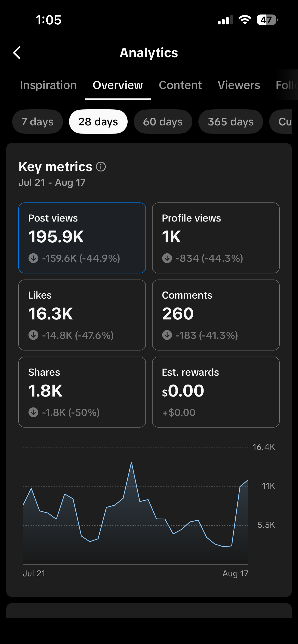The image size is (298, 644).
Task: Tap the peak point on the views chart
Action: pos(131,462)
